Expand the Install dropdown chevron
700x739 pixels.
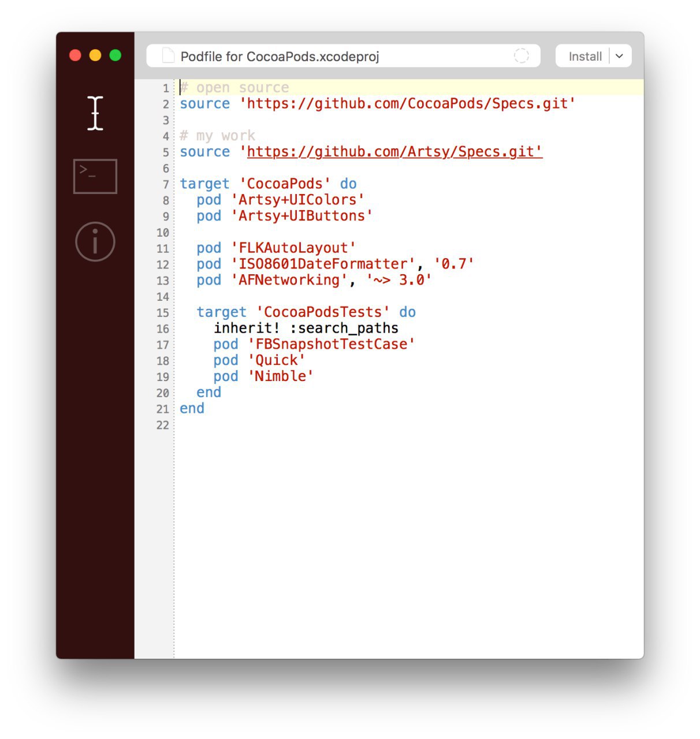coord(620,57)
